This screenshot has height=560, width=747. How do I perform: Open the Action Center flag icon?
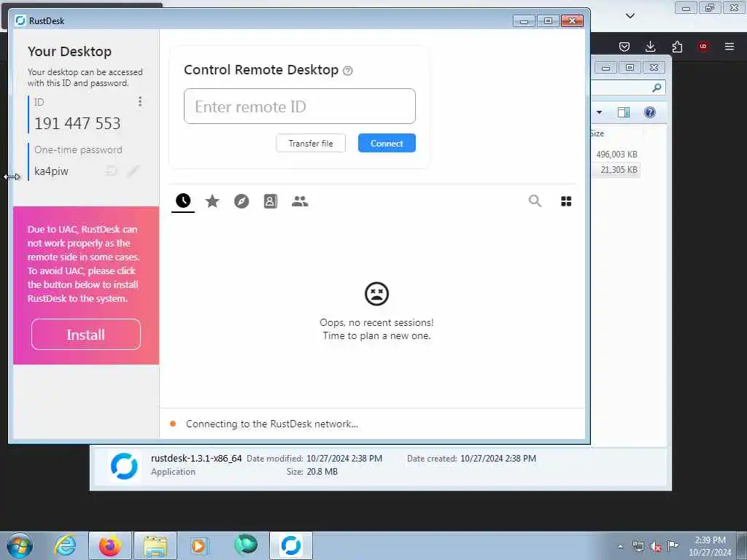(x=673, y=545)
